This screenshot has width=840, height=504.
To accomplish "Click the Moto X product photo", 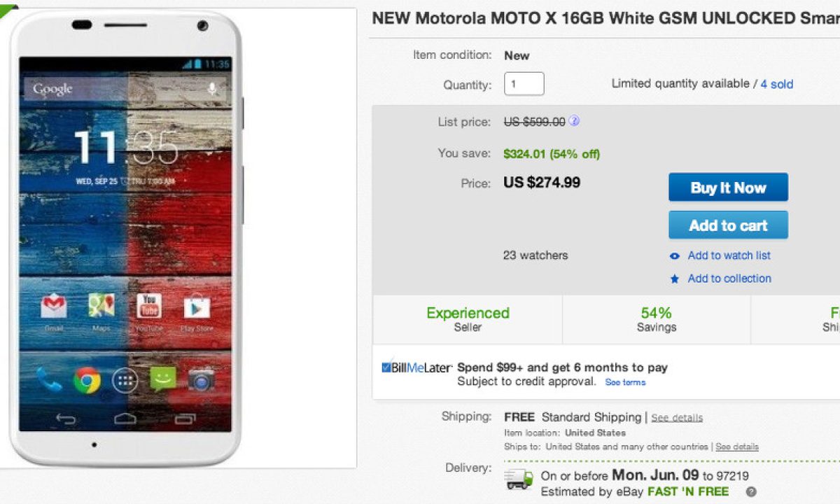I will coord(126,238).
